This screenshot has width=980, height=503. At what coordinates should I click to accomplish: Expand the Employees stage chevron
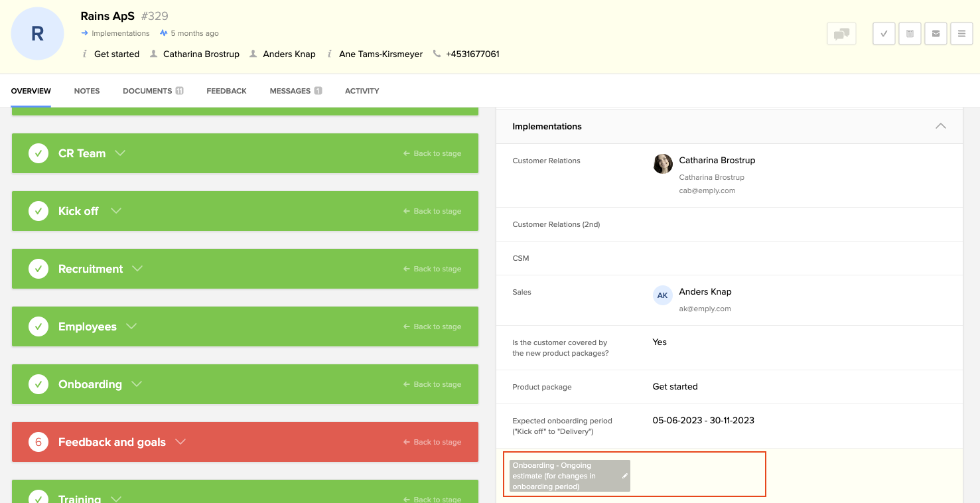tap(131, 326)
